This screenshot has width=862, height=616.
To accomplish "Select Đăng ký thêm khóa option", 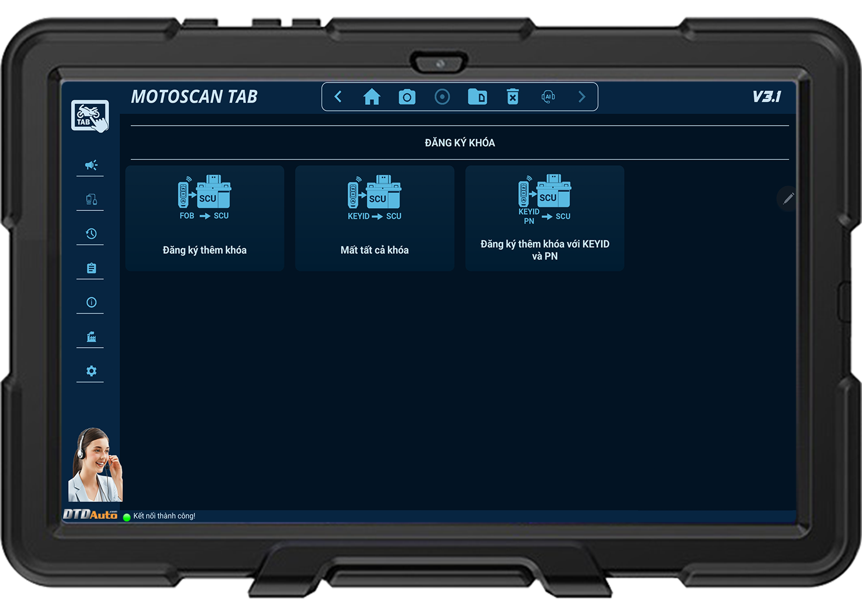I will [x=205, y=218].
